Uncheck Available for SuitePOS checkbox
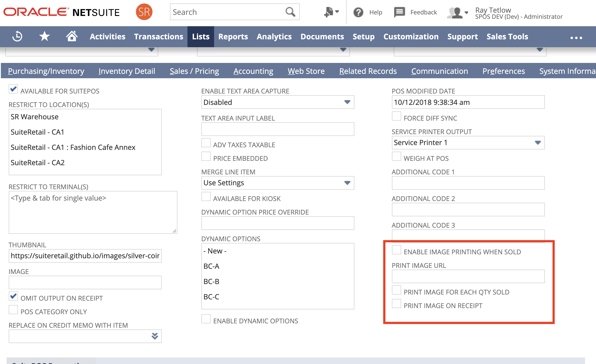Image resolution: width=596 pixels, height=364 pixels. coord(13,89)
